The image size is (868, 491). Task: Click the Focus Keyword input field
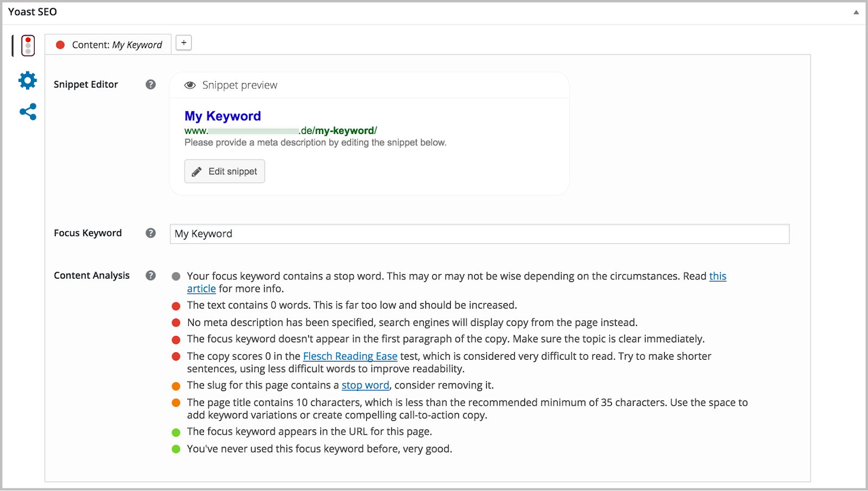point(480,234)
